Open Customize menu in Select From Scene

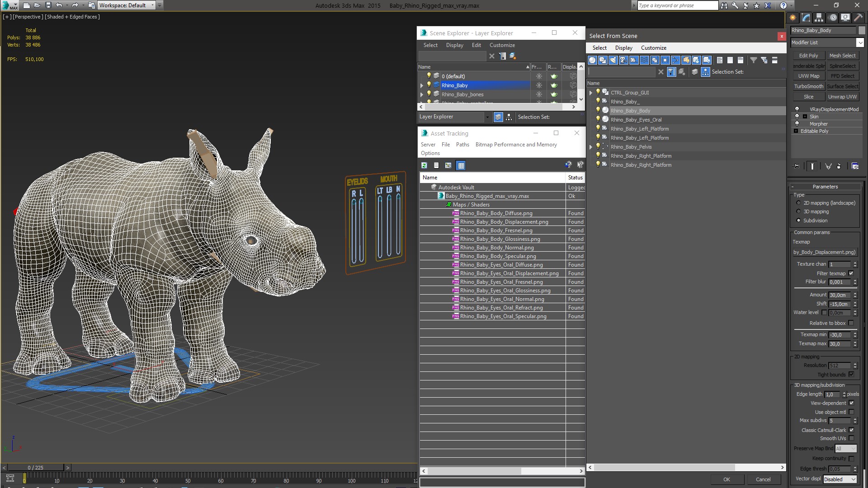click(x=653, y=48)
